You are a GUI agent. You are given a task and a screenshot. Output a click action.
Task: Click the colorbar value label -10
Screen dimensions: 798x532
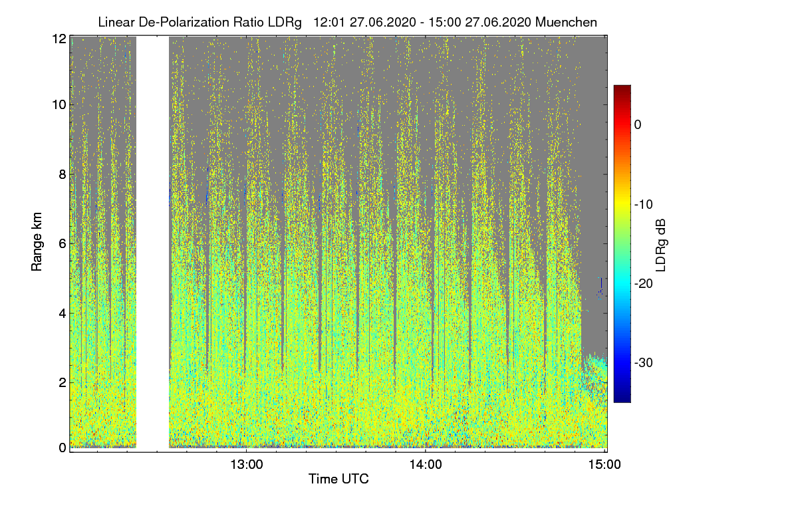643,204
